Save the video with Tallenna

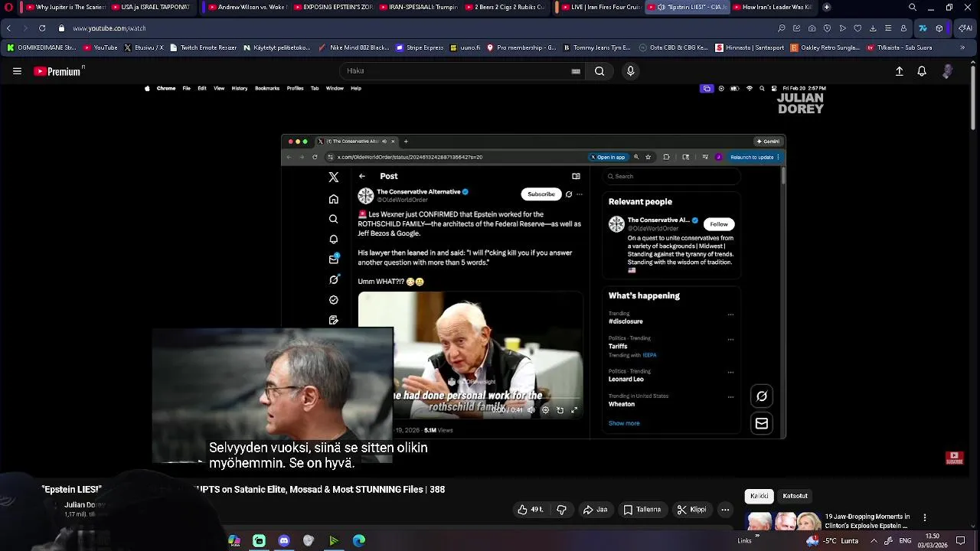tap(642, 510)
